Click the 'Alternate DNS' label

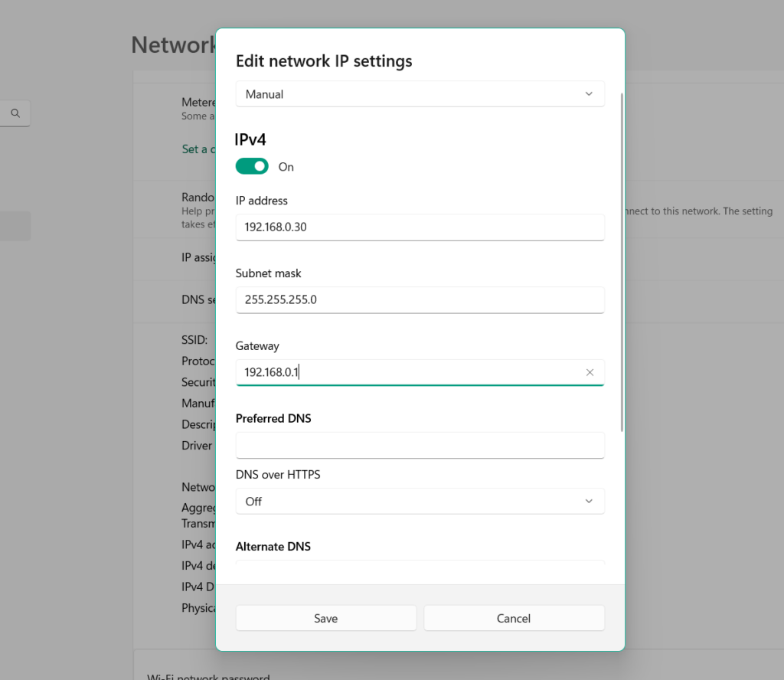click(273, 547)
